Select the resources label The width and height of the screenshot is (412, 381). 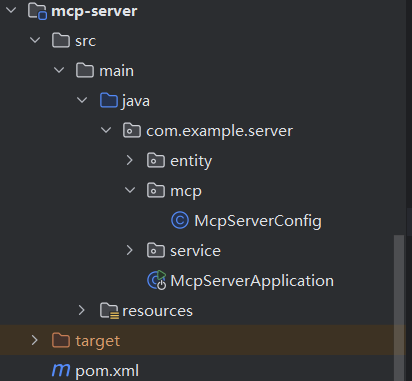pos(157,311)
